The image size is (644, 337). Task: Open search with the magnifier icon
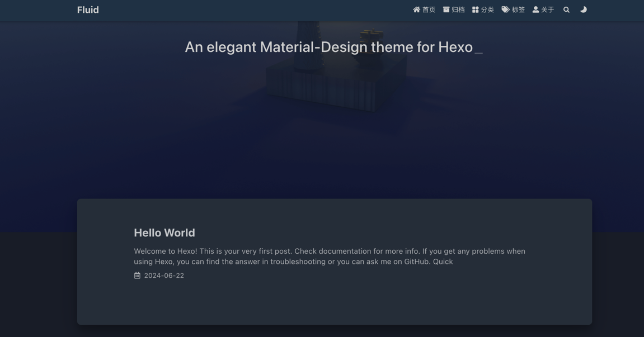coord(566,10)
